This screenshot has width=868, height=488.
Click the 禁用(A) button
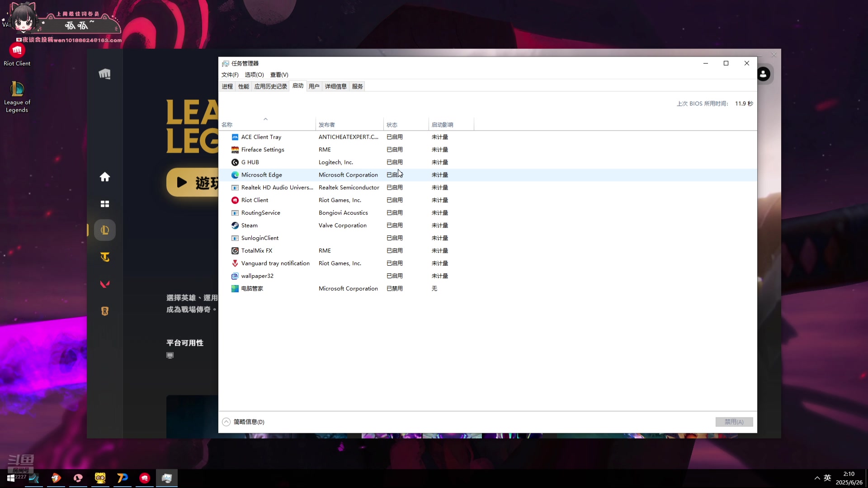pyautogui.click(x=734, y=422)
